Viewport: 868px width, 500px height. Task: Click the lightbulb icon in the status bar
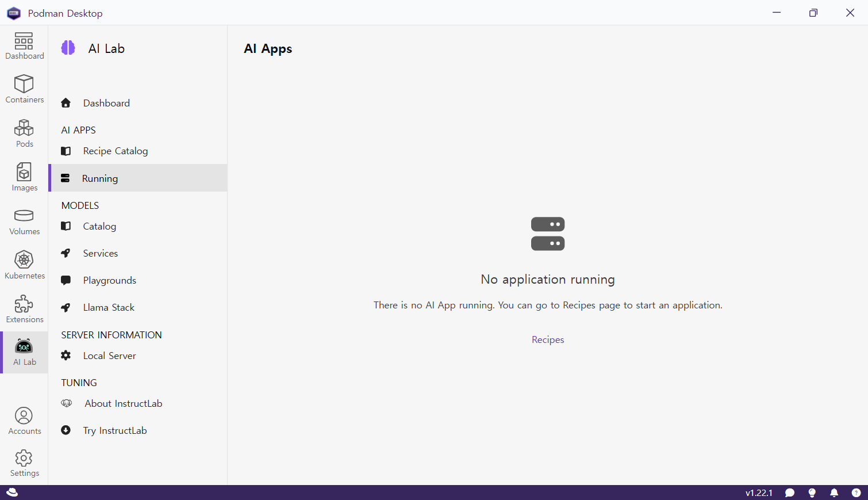click(x=812, y=493)
